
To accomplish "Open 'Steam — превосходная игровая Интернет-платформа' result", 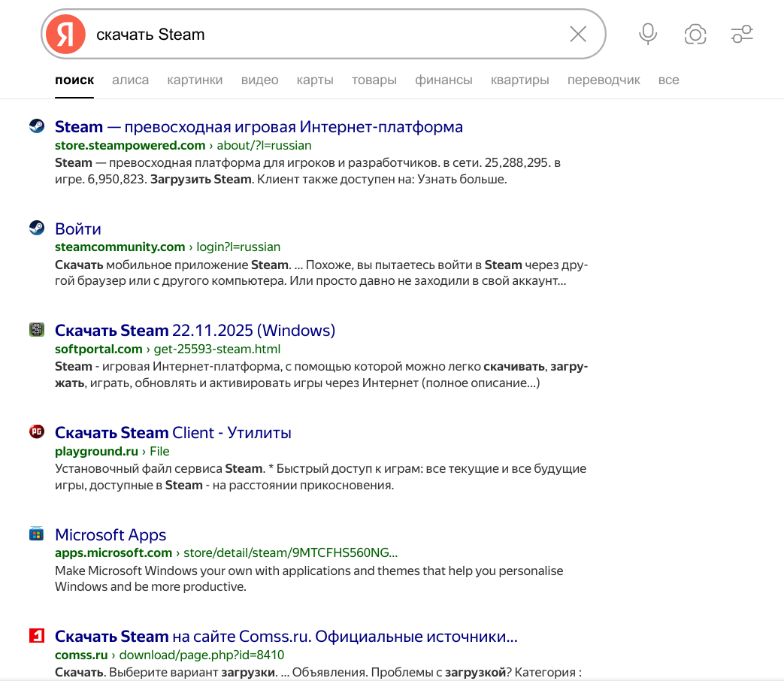I will 259,126.
